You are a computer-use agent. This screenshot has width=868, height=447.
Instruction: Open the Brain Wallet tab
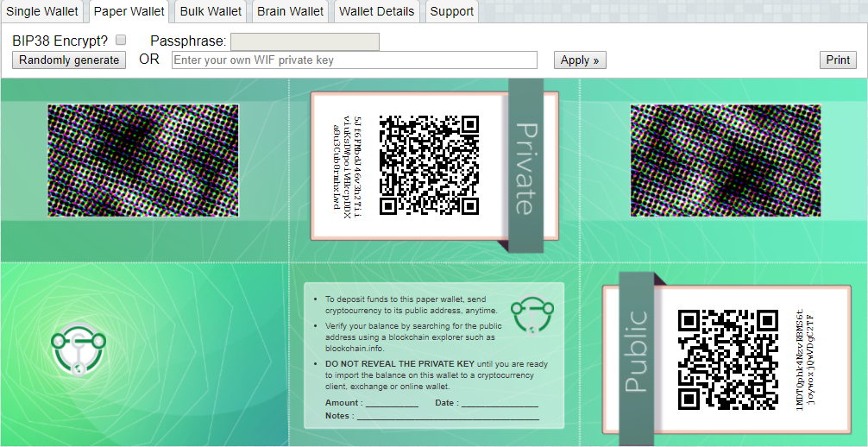(290, 11)
